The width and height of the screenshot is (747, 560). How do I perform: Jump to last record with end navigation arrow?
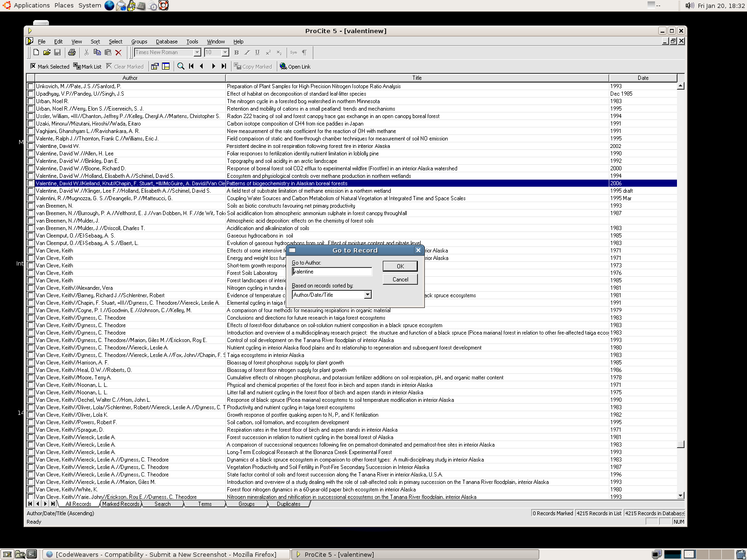[223, 66]
